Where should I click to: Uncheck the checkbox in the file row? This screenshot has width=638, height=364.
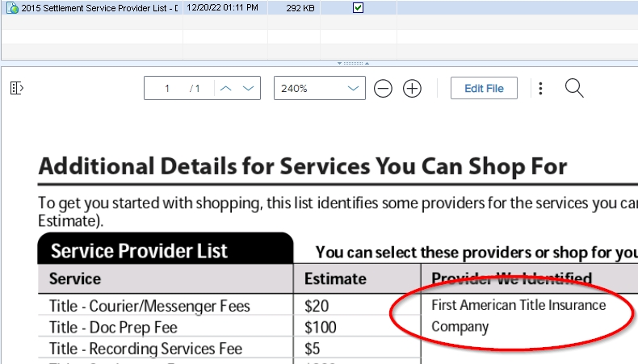point(359,8)
